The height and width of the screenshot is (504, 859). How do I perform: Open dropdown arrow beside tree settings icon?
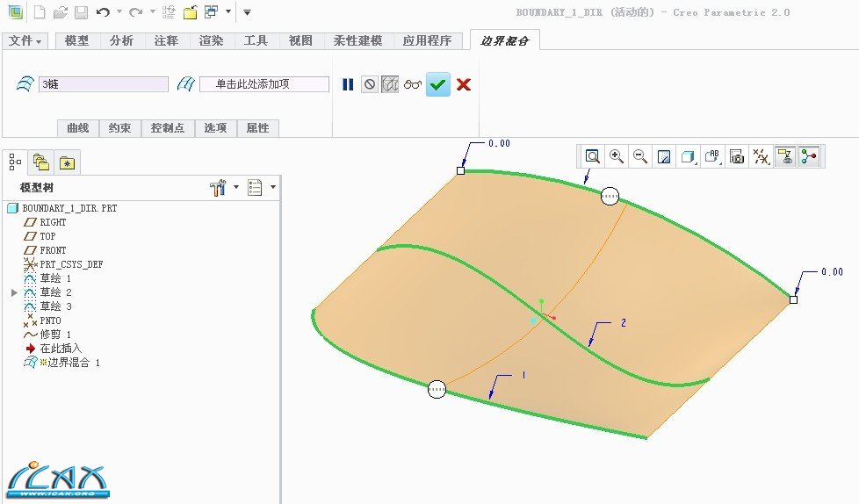(x=236, y=187)
